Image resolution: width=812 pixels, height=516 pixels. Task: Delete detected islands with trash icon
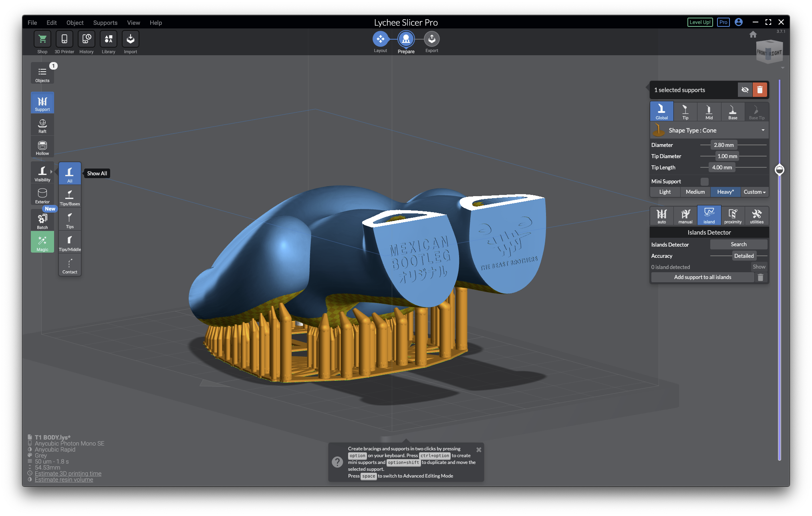[760, 277]
